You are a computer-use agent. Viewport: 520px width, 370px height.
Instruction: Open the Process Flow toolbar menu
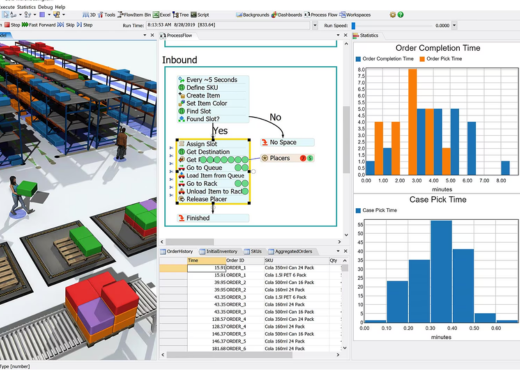click(x=321, y=15)
